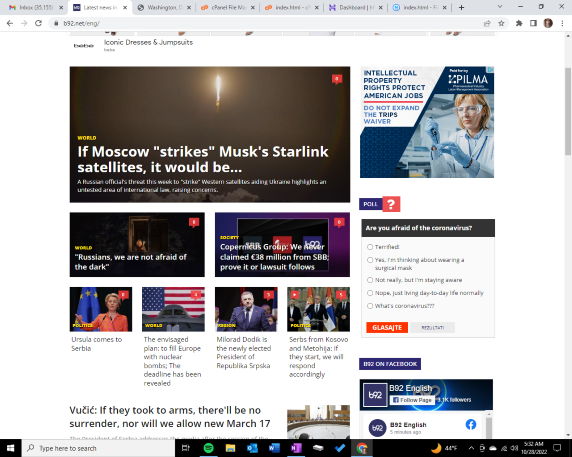This screenshot has height=457, width=572.
Task: Switch to the Gmail Inbox tab
Action: [36, 7]
